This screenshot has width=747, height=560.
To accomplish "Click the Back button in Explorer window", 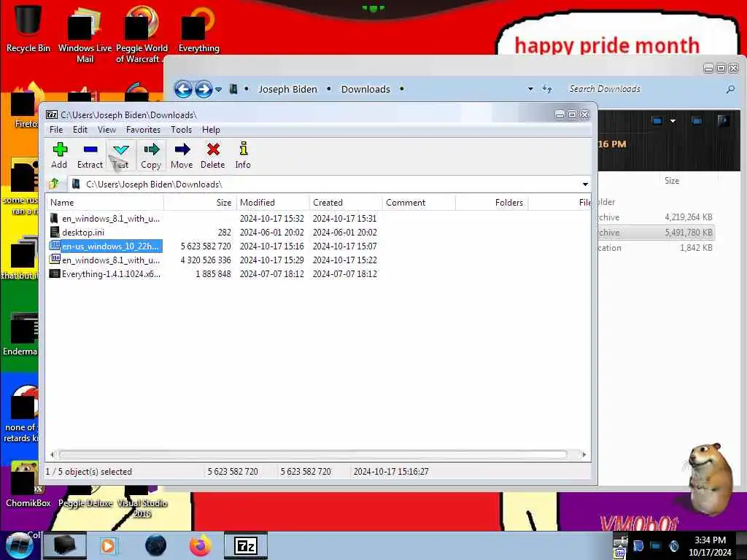I will [x=183, y=89].
